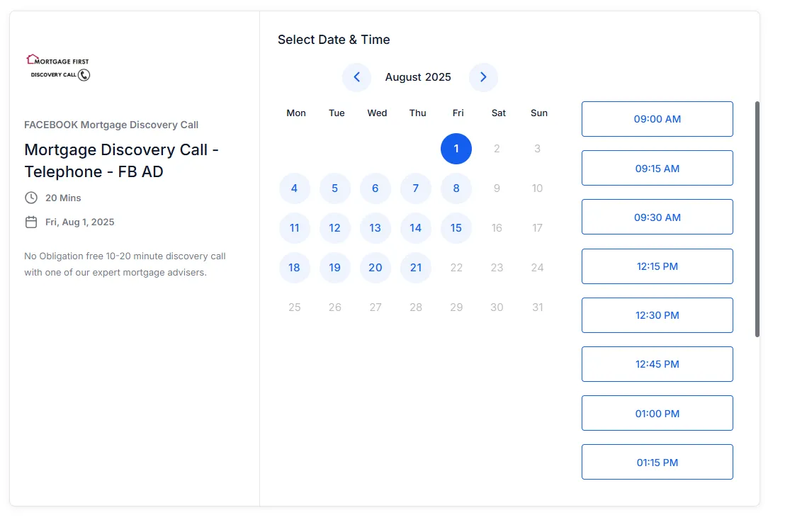Pick Friday August 8

point(456,188)
